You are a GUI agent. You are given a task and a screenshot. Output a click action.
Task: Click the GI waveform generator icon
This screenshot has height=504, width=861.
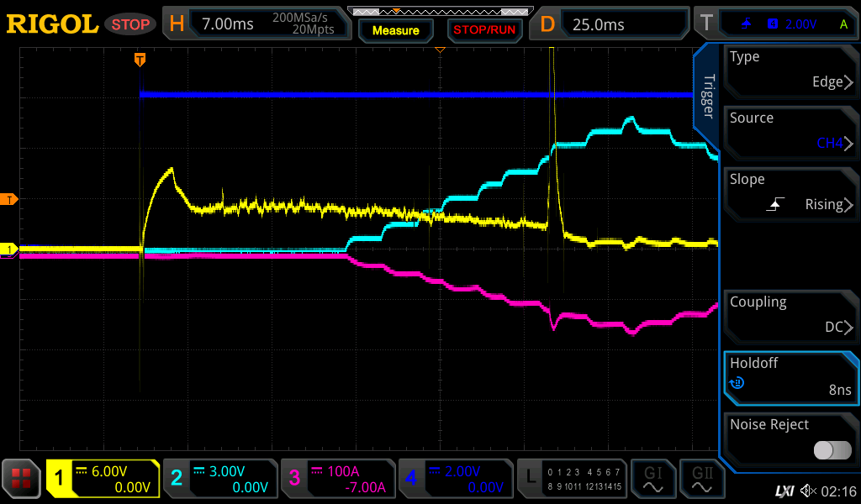click(652, 479)
